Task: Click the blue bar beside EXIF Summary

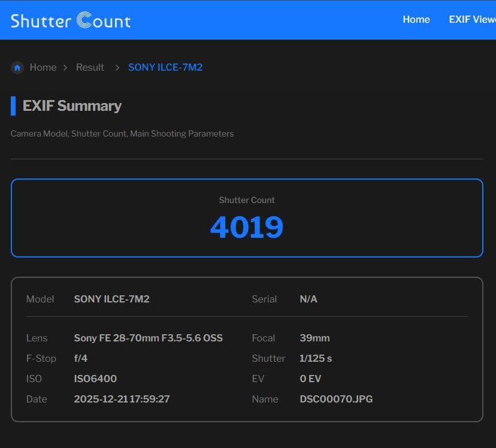Action: (13, 106)
